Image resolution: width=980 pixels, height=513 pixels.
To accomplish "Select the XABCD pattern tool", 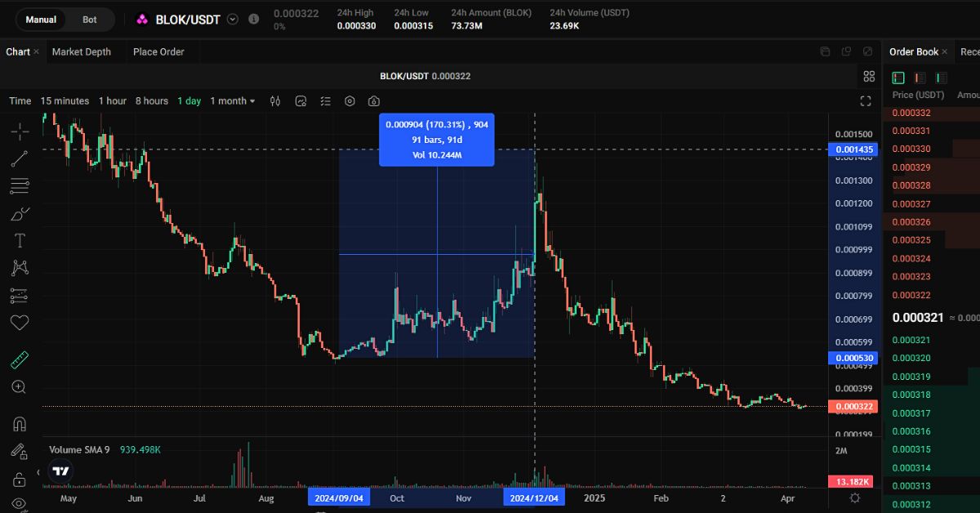I will point(20,267).
